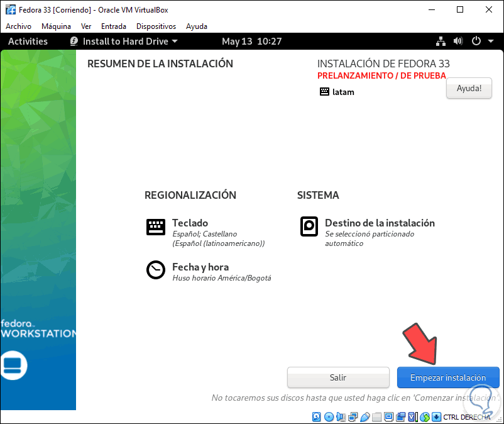Click the Ayuda! help button
This screenshot has width=504, height=424.
point(469,88)
